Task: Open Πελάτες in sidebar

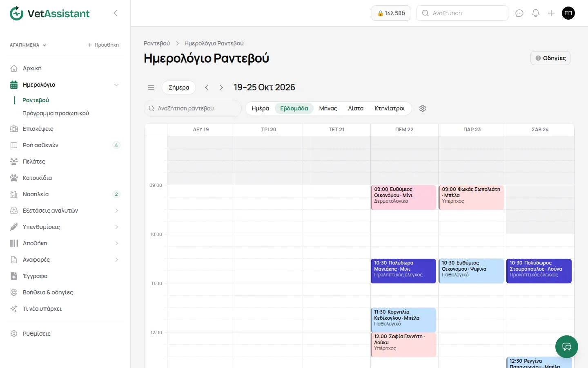Action: (x=65, y=162)
